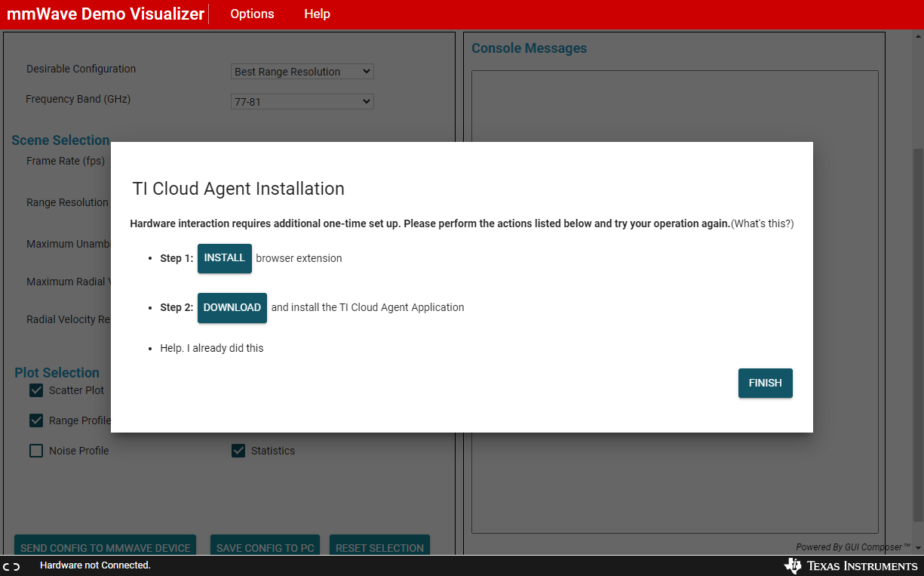Click RESET SELECTION button
The image size is (924, 576).
click(379, 545)
